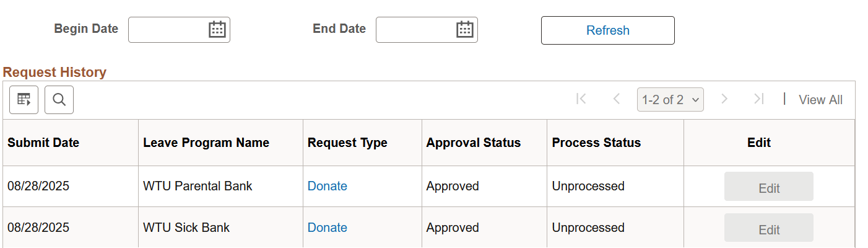
Task: Open the End Date calendar picker
Action: pyautogui.click(x=465, y=30)
